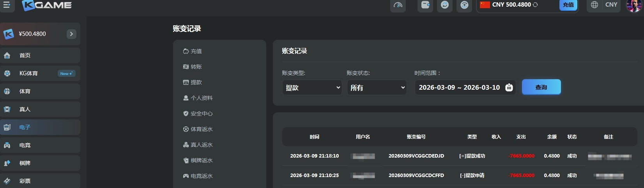The height and width of the screenshot is (188, 644).
Task: Click the slot machine icon beside 电子
Action: (x=7, y=127)
